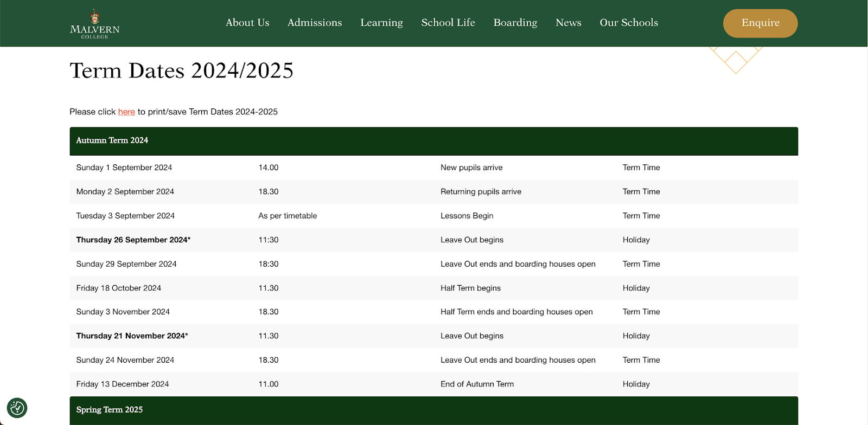This screenshot has width=868, height=425.
Task: Click 'Lessons Begin' text
Action: pos(467,216)
